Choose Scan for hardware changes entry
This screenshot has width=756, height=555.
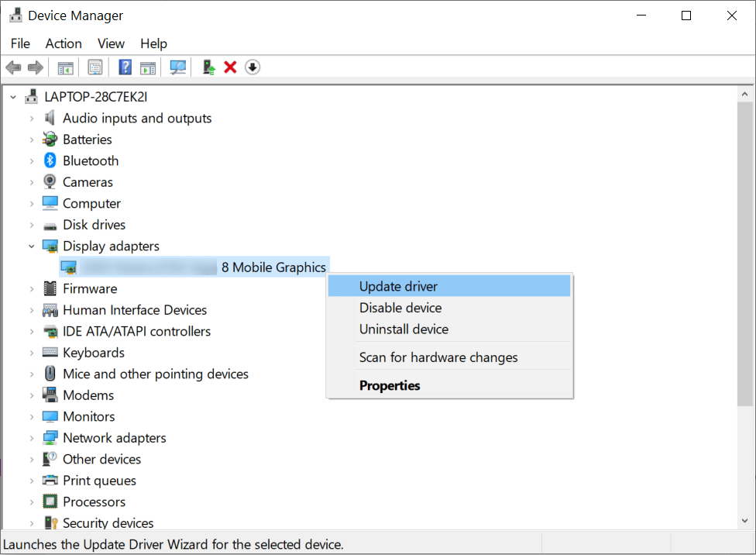point(449,357)
